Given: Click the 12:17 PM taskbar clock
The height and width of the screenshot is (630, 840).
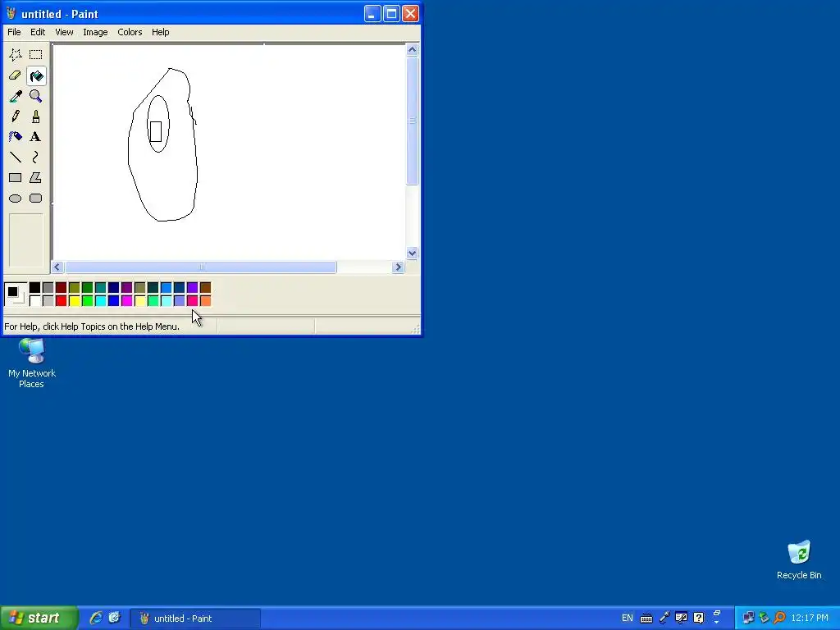Looking at the screenshot, I should tap(810, 619).
